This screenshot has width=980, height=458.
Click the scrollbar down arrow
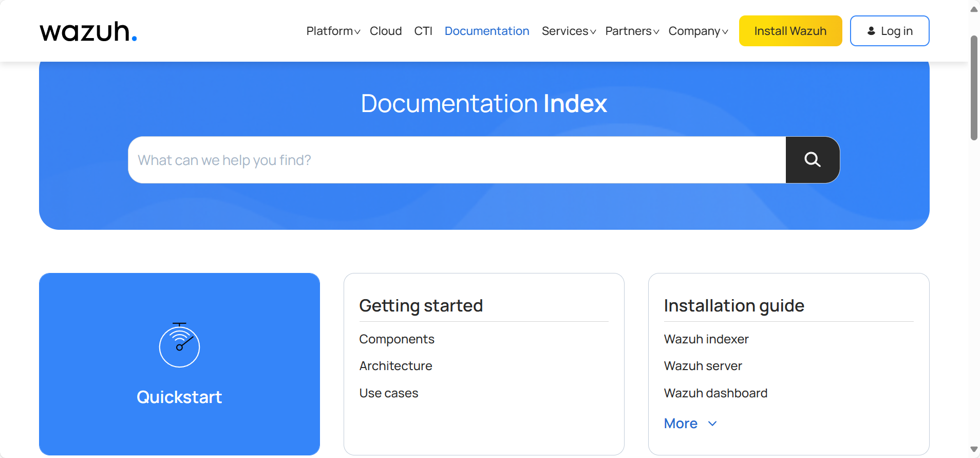(974, 449)
